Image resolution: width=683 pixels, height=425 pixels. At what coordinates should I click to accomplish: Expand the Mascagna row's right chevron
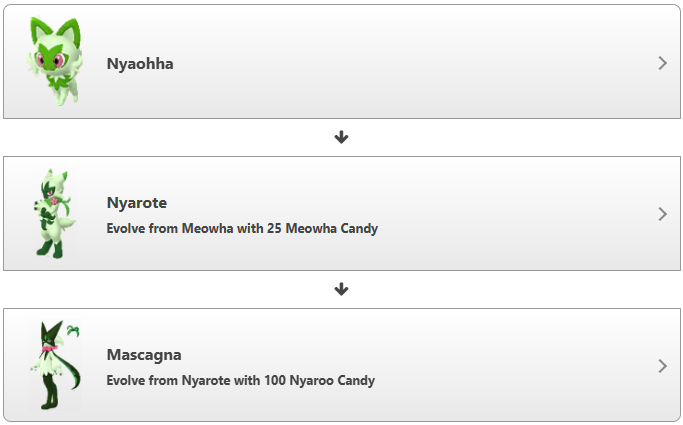pos(662,366)
